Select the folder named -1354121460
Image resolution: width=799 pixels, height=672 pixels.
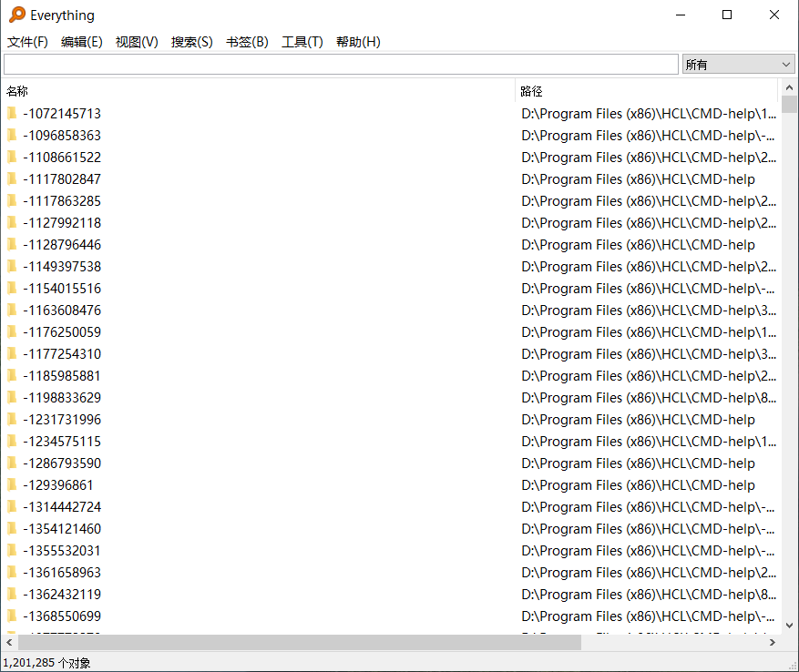coord(62,529)
